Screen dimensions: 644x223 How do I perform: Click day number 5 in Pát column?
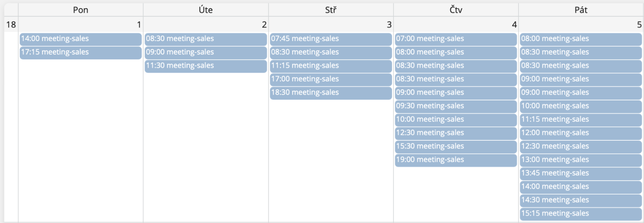click(x=639, y=25)
